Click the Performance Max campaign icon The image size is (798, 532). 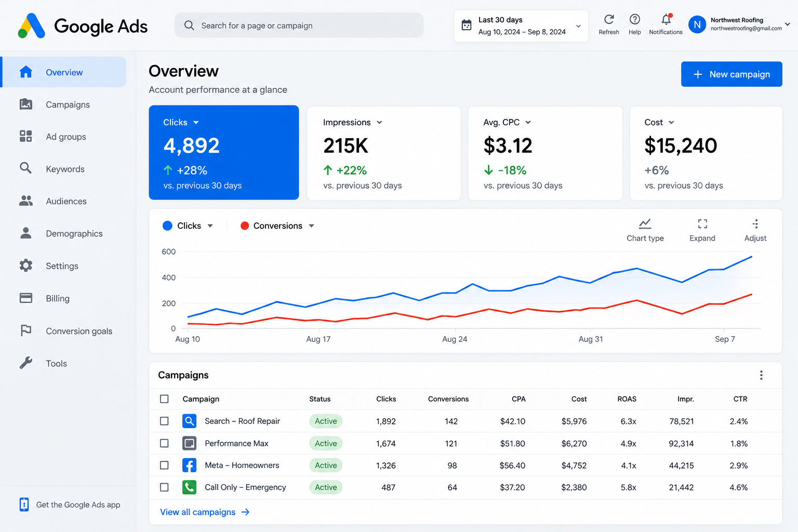click(190, 443)
